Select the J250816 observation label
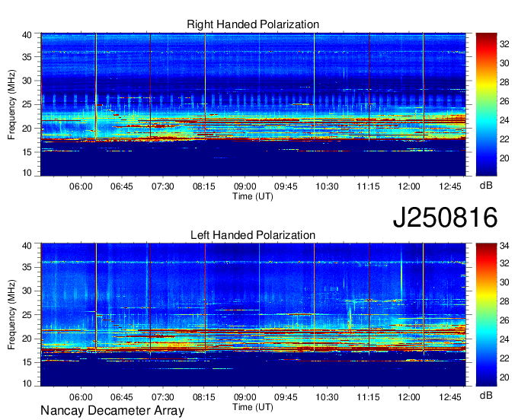This screenshot has width=518, height=420. pos(445,218)
